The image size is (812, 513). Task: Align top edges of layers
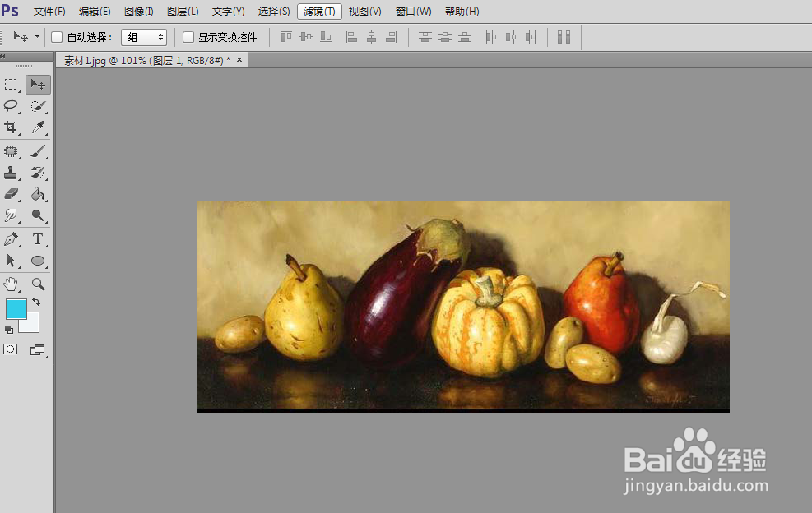coord(285,37)
